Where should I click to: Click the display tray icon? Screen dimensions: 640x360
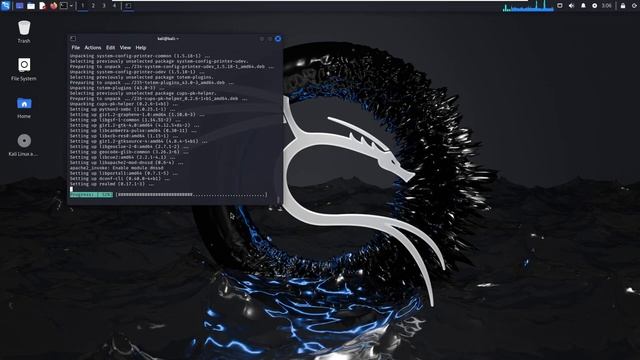pyautogui.click(x=560, y=6)
